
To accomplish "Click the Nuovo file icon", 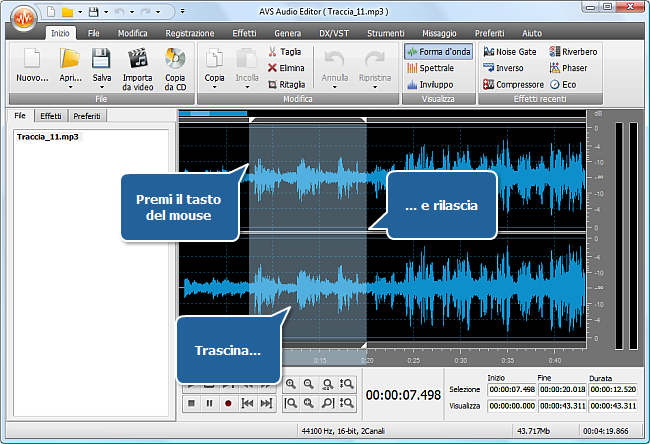I will click(31, 60).
